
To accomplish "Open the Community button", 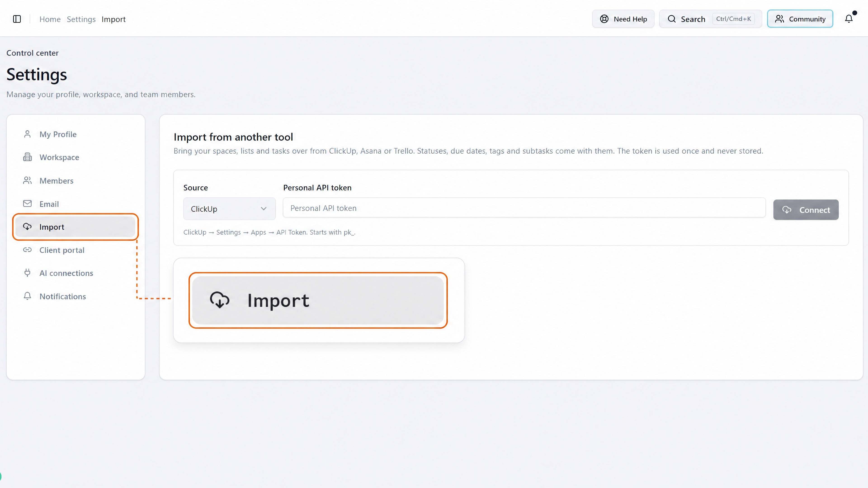I will coord(800,19).
